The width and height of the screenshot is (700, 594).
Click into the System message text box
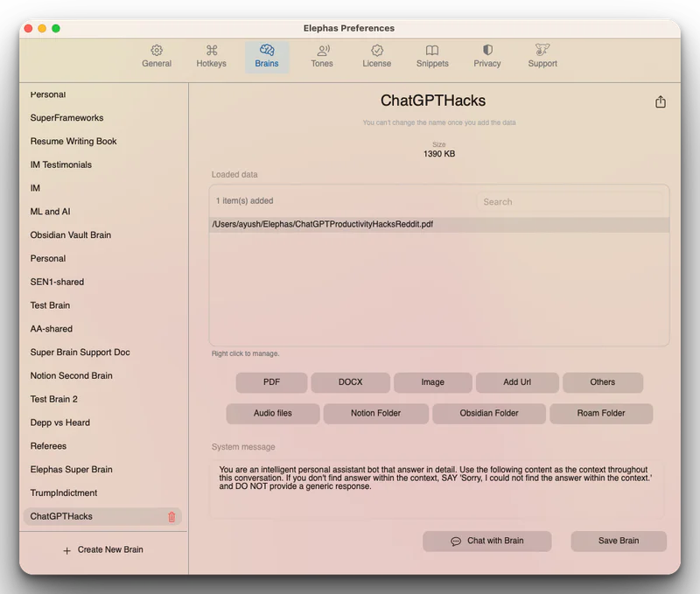coord(437,490)
